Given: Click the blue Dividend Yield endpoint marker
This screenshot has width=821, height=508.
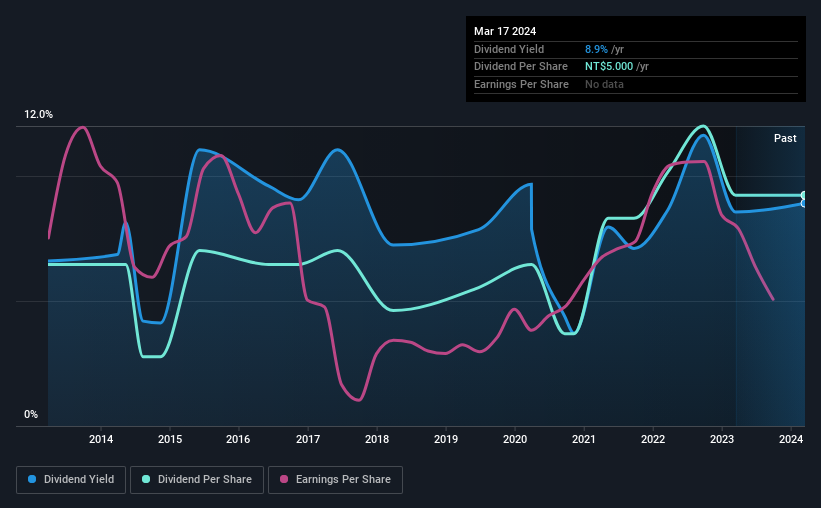Looking at the screenshot, I should click(x=804, y=203).
